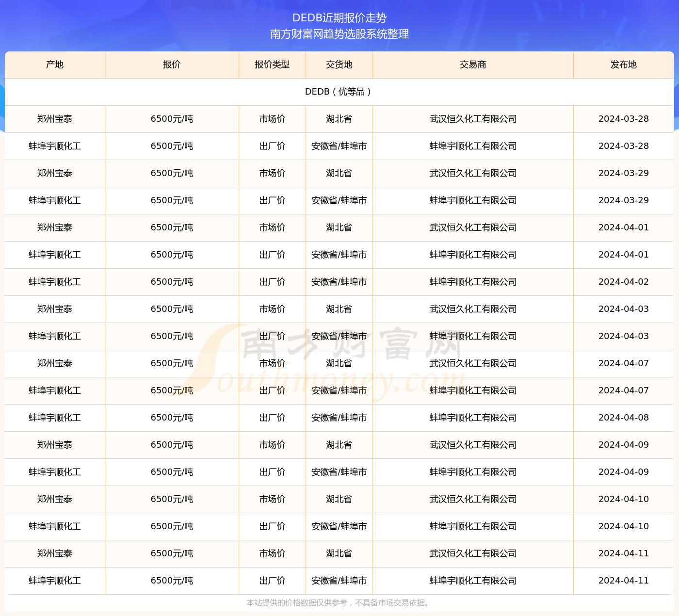Click 蚌埠宇顺化工有限公司 in the 2024-04-10 row

point(473,526)
